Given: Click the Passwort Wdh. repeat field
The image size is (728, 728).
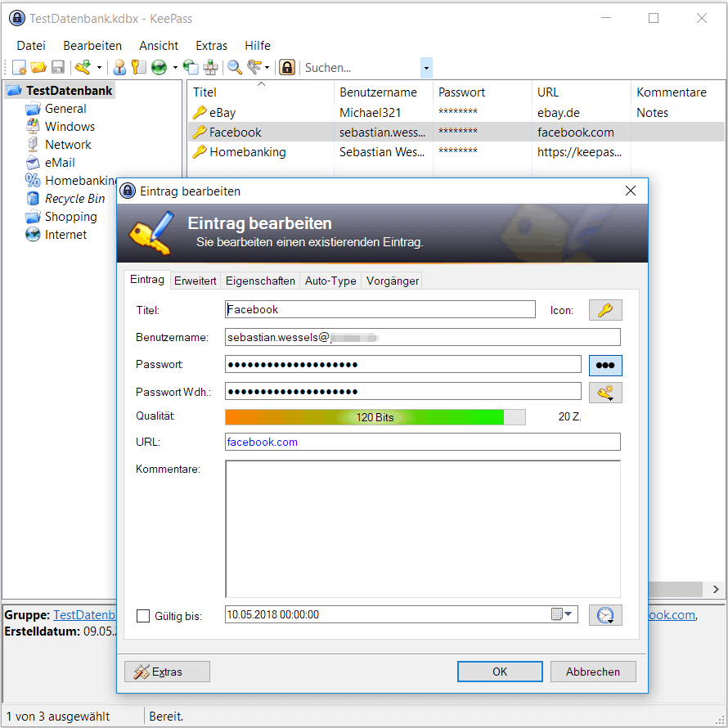Looking at the screenshot, I should [x=403, y=391].
